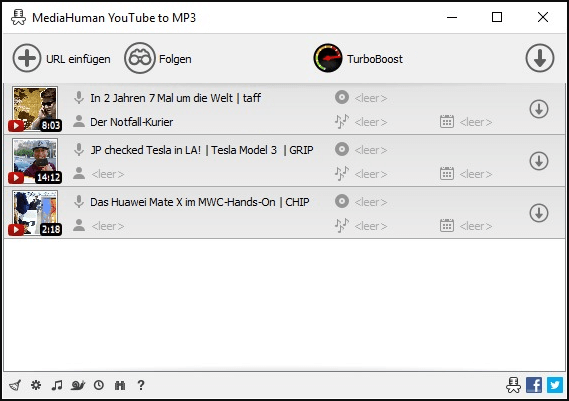
Task: Click album field in Tesla row
Action: click(371, 150)
